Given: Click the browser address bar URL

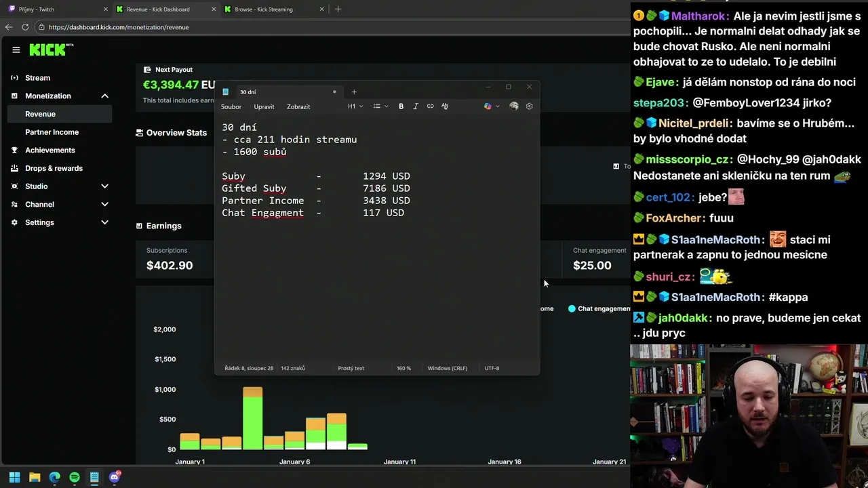Looking at the screenshot, I should 119,27.
